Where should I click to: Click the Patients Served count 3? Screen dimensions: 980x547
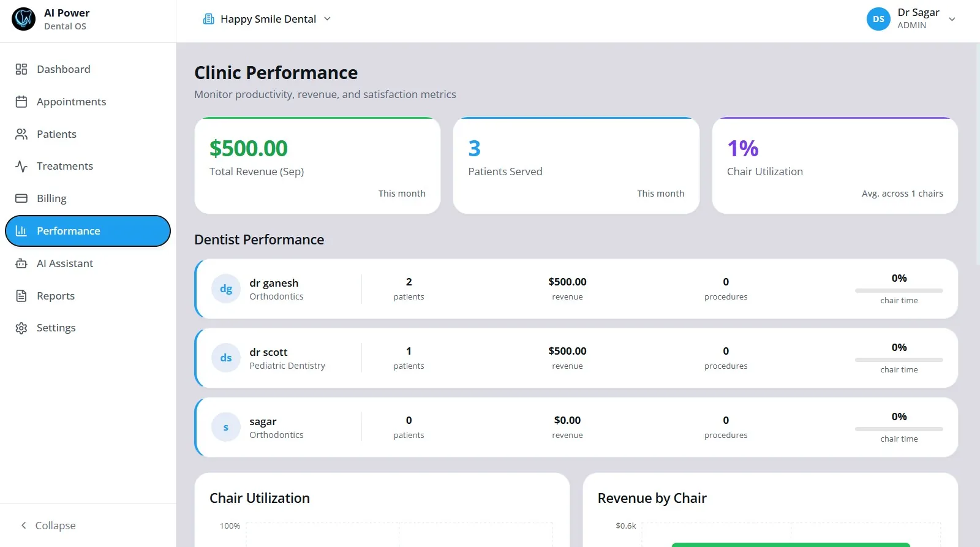(x=474, y=148)
